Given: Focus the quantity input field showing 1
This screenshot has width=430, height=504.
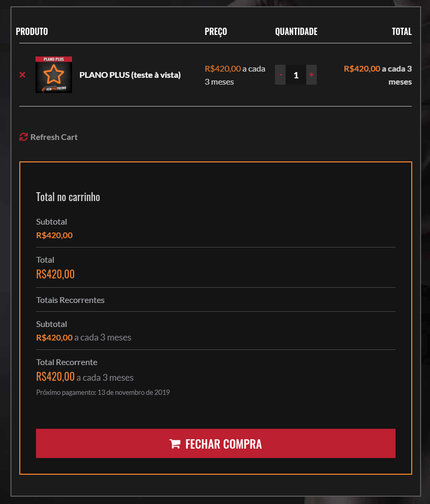Looking at the screenshot, I should tap(296, 75).
